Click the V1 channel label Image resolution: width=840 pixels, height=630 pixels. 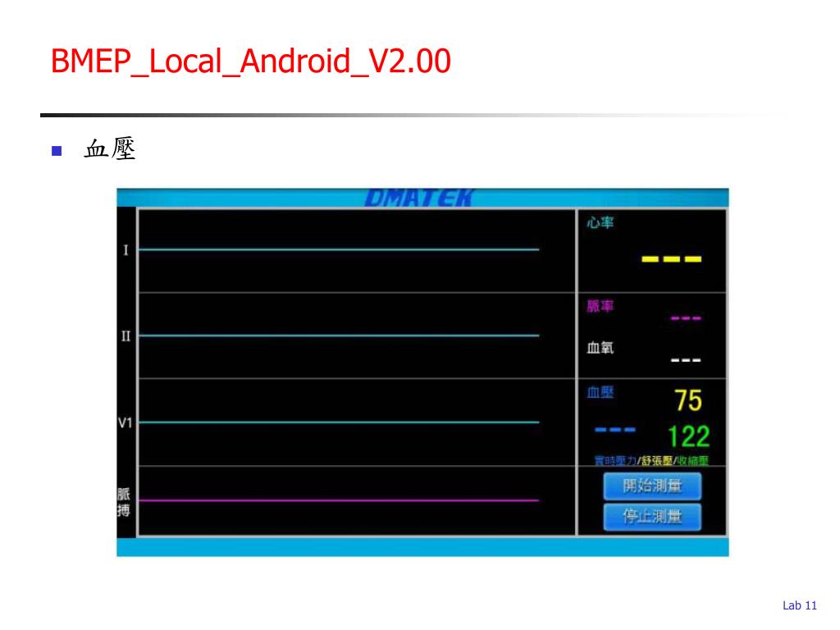125,422
